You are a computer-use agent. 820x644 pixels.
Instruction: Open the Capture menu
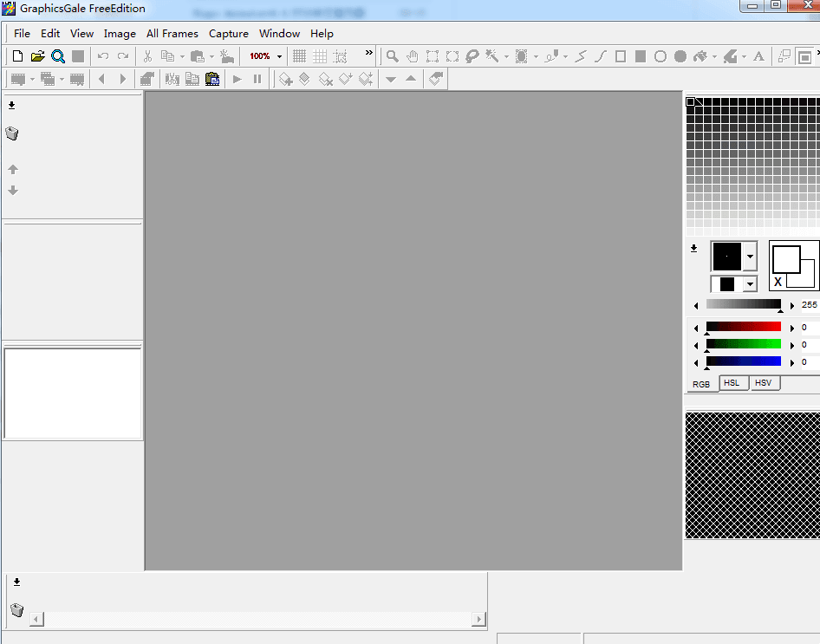pos(229,34)
